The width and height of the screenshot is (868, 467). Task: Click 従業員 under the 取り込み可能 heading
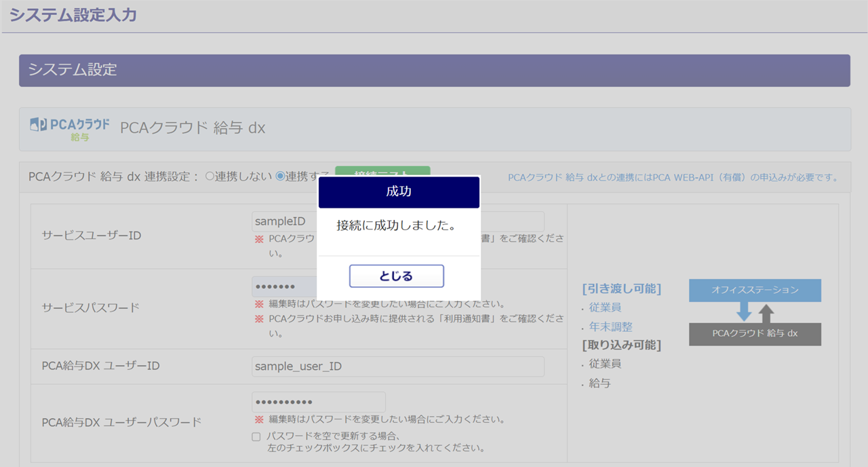tap(606, 364)
